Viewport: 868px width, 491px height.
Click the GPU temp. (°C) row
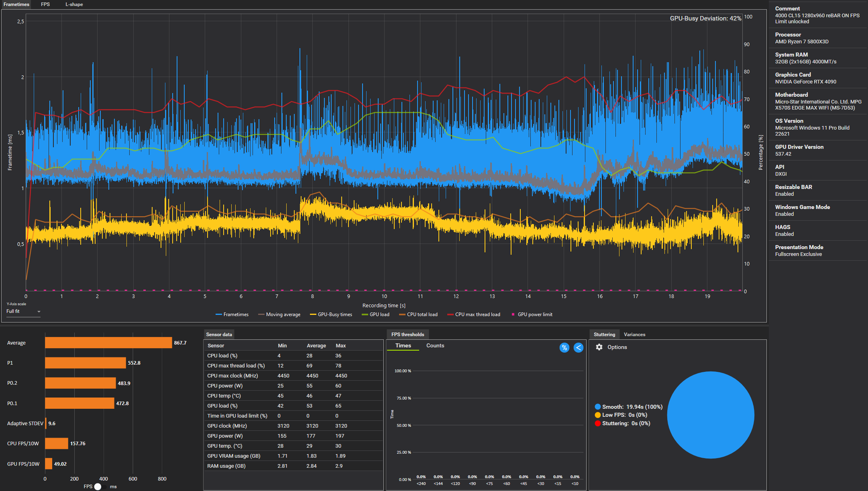pos(293,446)
